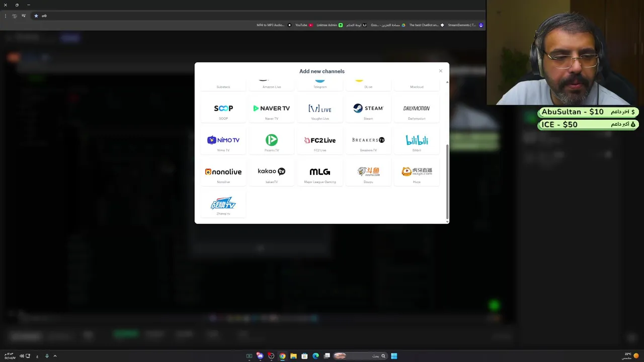Close the Add new channels dialog
The height and width of the screenshot is (362, 644).
pos(441,71)
